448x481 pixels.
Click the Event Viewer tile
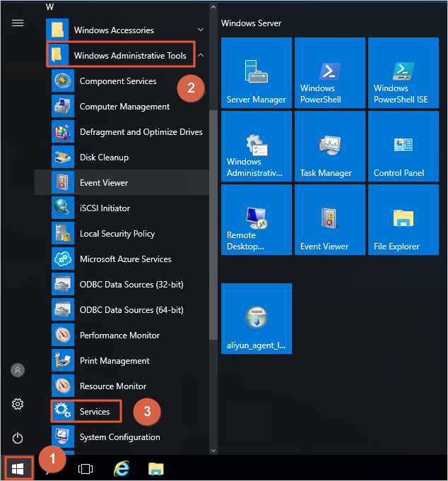point(330,220)
